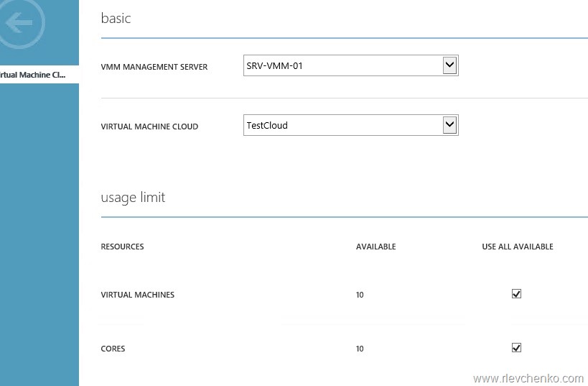This screenshot has width=588, height=386.
Task: Click the "basic" section heading
Action: pos(116,19)
